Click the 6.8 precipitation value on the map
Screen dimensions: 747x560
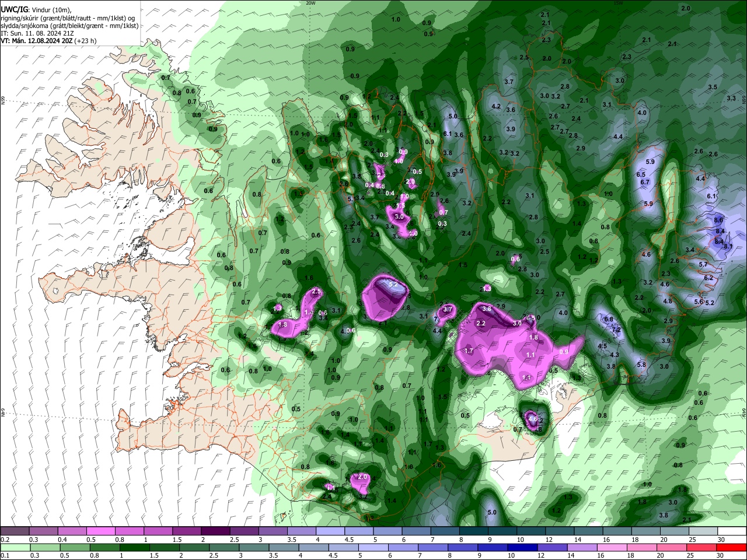click(x=609, y=319)
